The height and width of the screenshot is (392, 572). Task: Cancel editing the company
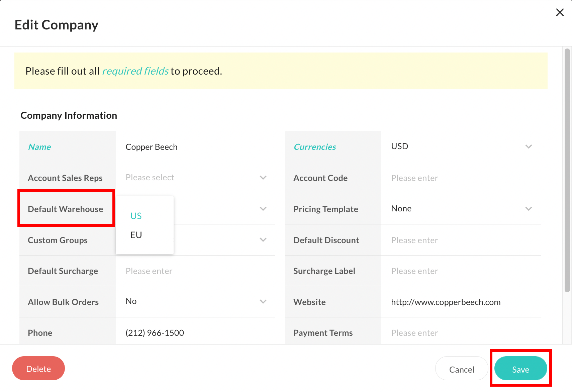click(x=462, y=369)
